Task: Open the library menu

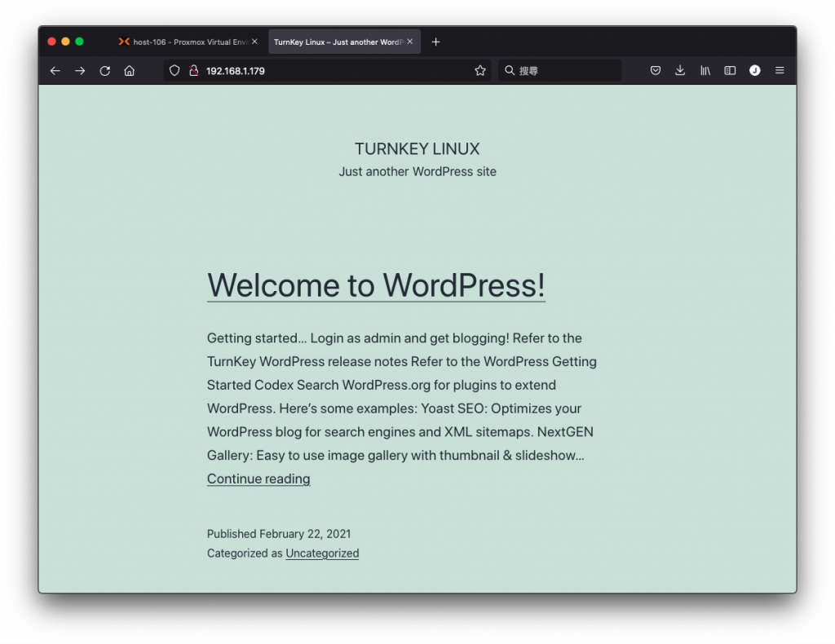Action: tap(705, 70)
